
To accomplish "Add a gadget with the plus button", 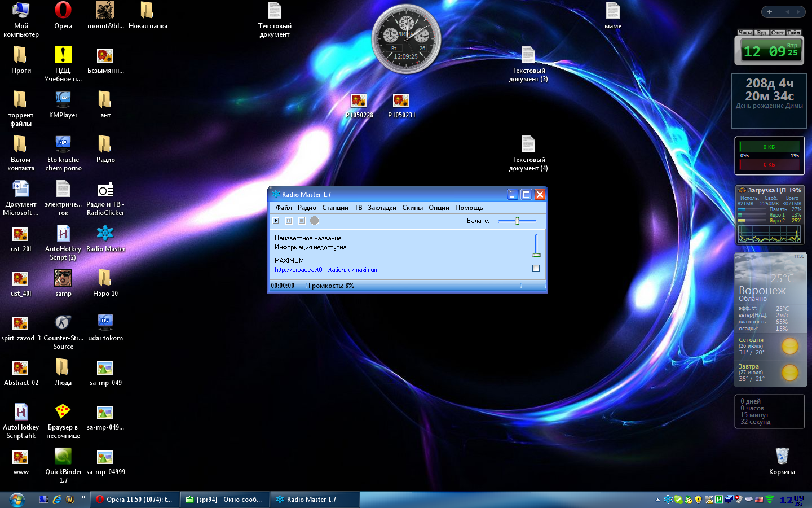I will point(770,12).
